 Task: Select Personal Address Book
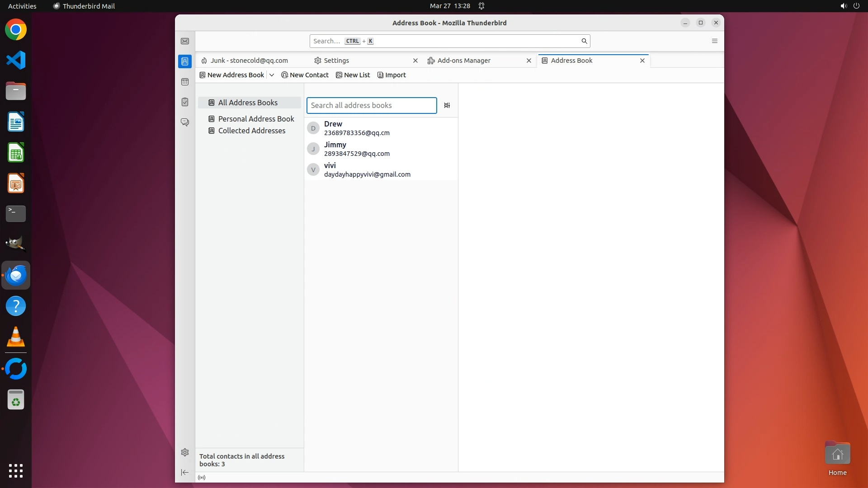click(256, 119)
